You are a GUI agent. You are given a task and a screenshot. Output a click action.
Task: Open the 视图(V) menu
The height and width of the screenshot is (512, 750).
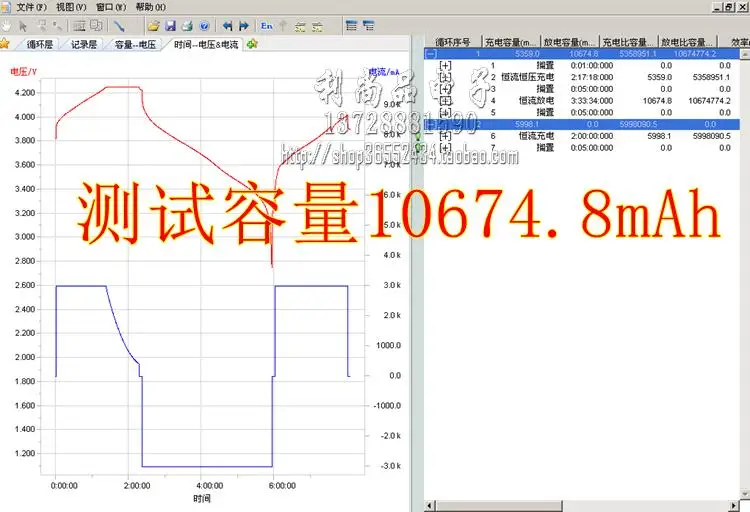[71, 7]
